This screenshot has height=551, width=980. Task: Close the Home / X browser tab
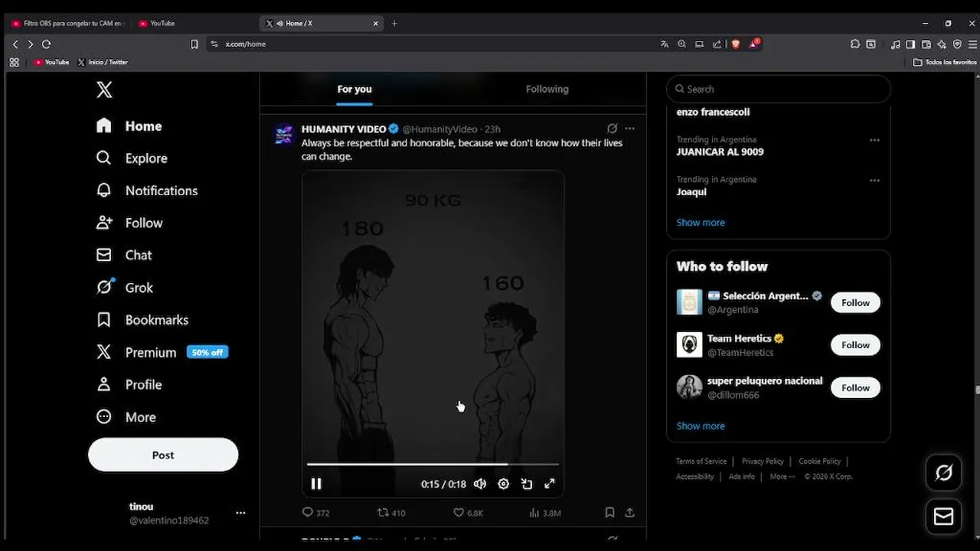click(x=375, y=24)
